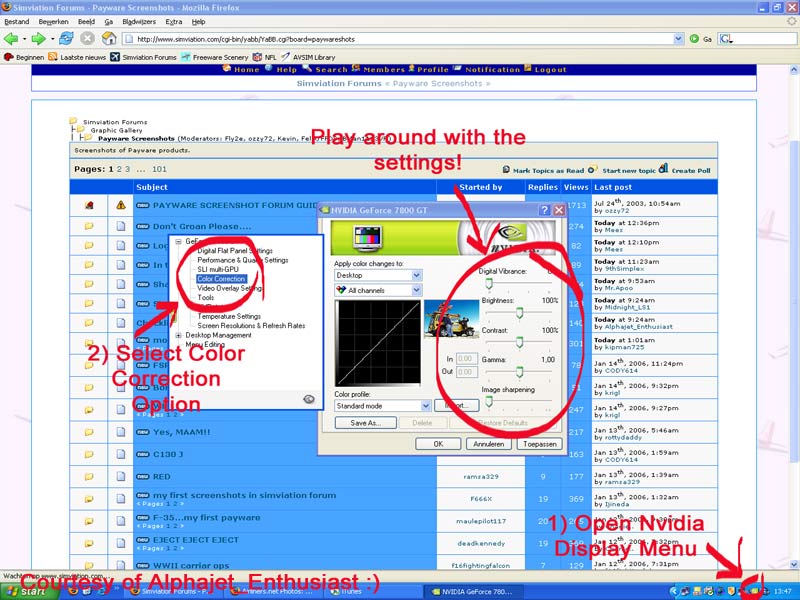Click the Mark Topics as Read icon
The width and height of the screenshot is (800, 600).
point(506,169)
